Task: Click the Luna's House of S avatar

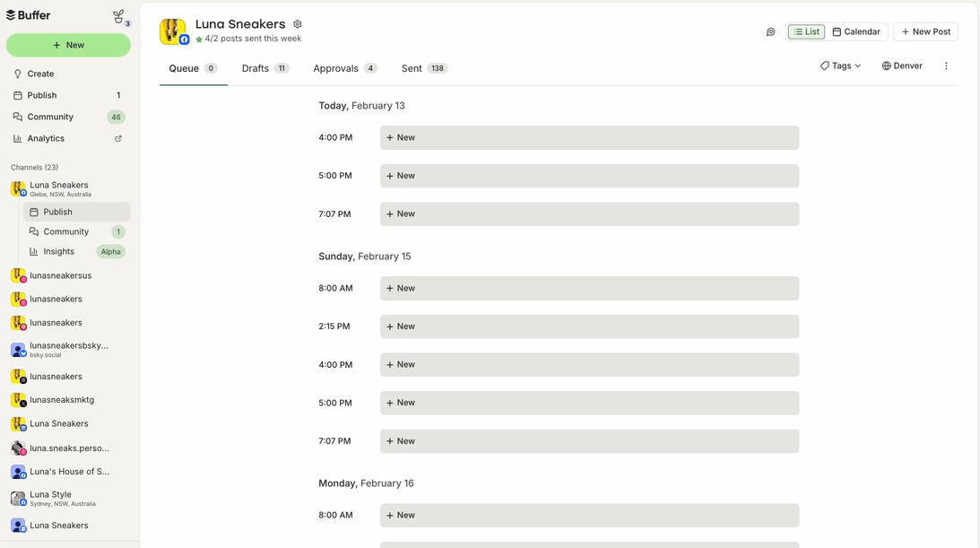Action: (19, 472)
